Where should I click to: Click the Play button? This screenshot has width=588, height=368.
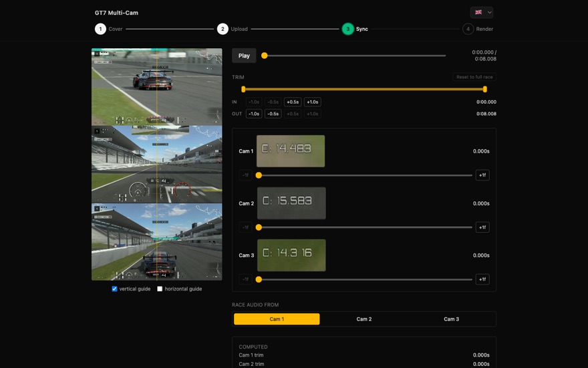click(244, 56)
